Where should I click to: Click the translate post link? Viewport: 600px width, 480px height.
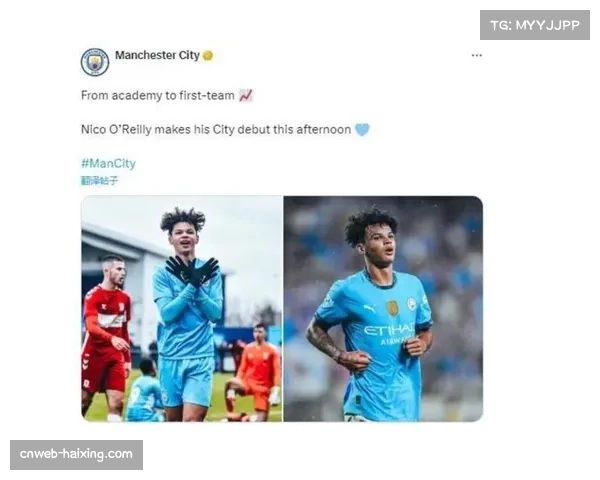tap(99, 180)
